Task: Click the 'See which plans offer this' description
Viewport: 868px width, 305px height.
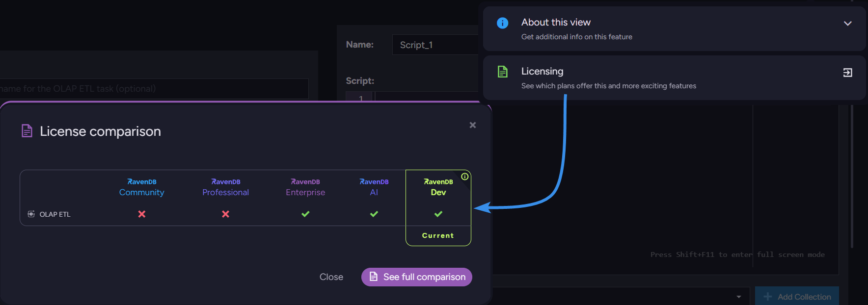Action: tap(609, 86)
